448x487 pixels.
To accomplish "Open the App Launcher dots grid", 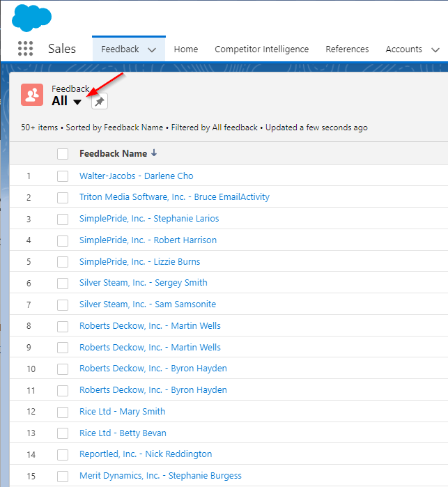I will (25, 49).
